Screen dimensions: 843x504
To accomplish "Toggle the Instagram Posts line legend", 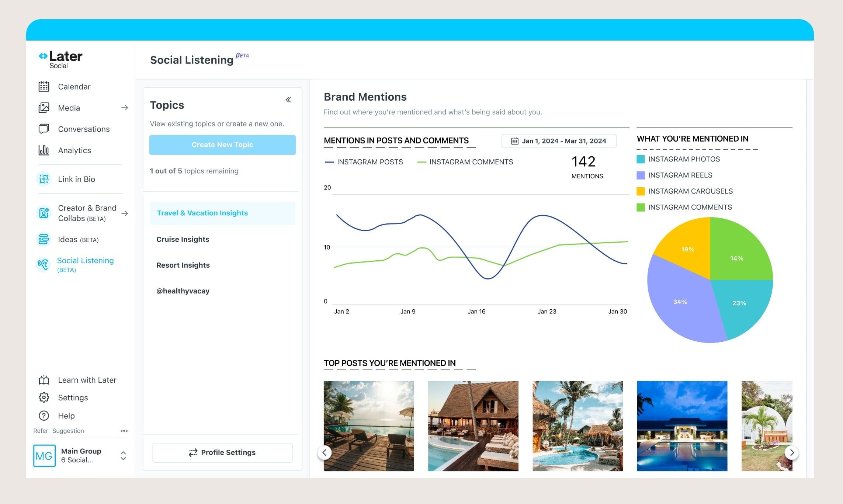I will tap(364, 162).
